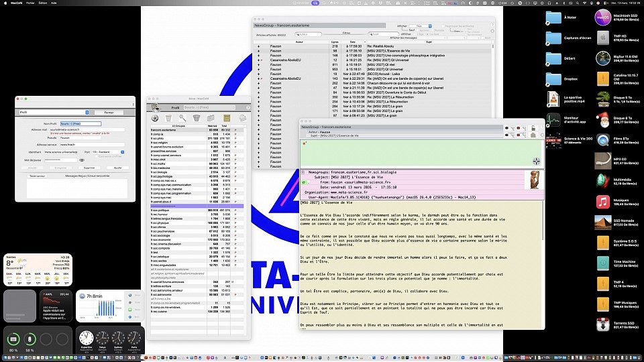The image size is (644, 362).
Task: Open the Édition menu in menu bar
Action: coord(42,3)
